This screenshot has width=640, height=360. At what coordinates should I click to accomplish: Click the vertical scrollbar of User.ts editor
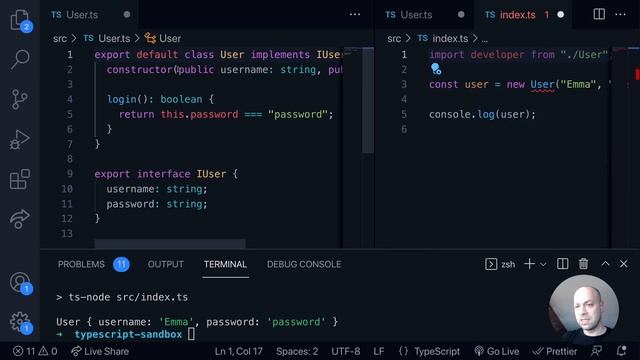pos(368,100)
